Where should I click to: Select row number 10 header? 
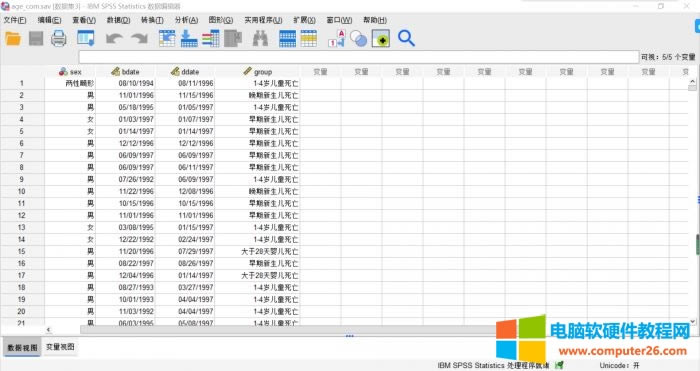point(22,192)
